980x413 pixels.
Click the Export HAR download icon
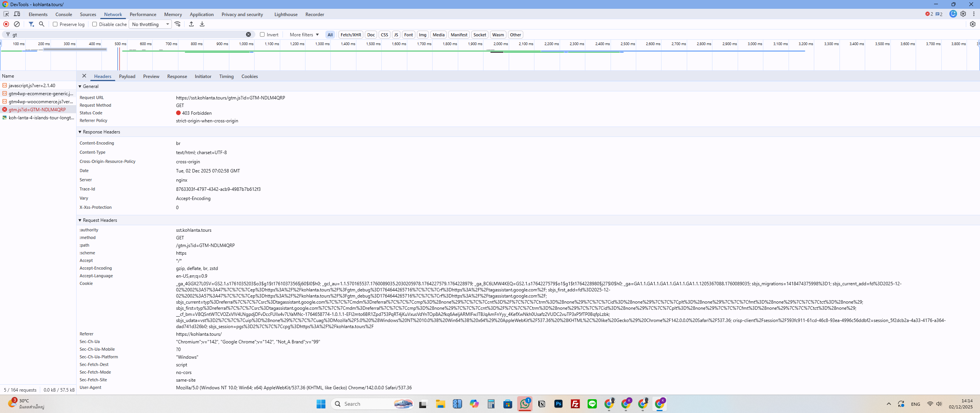[202, 24]
